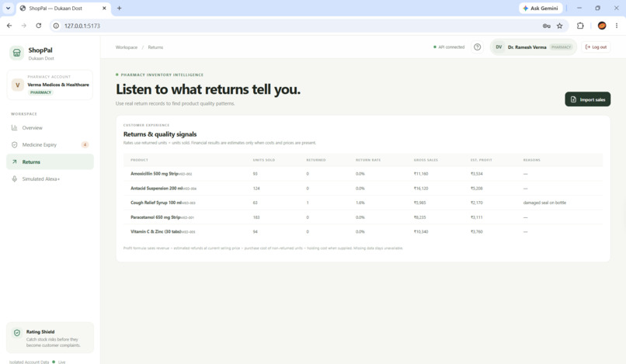Click the 1.6% return rate value
The height and width of the screenshot is (364, 626).
pos(360,203)
